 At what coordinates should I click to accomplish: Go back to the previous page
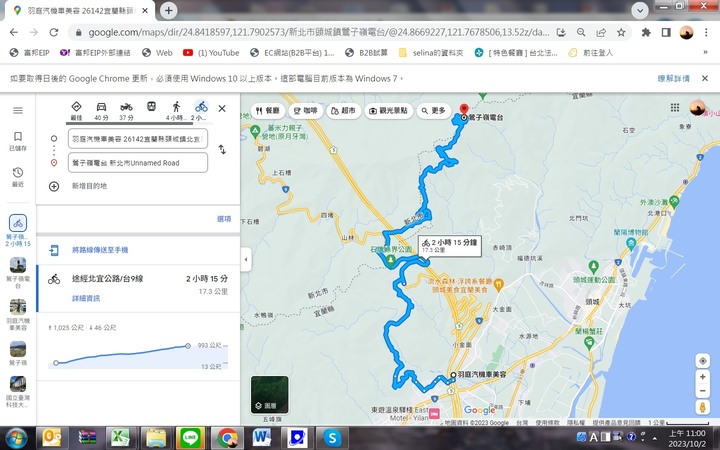14,32
